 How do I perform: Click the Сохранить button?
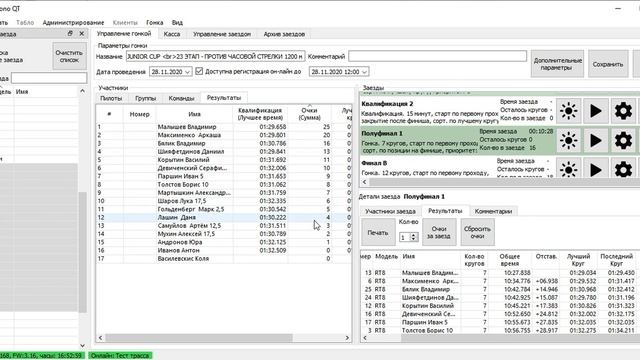[x=608, y=64]
